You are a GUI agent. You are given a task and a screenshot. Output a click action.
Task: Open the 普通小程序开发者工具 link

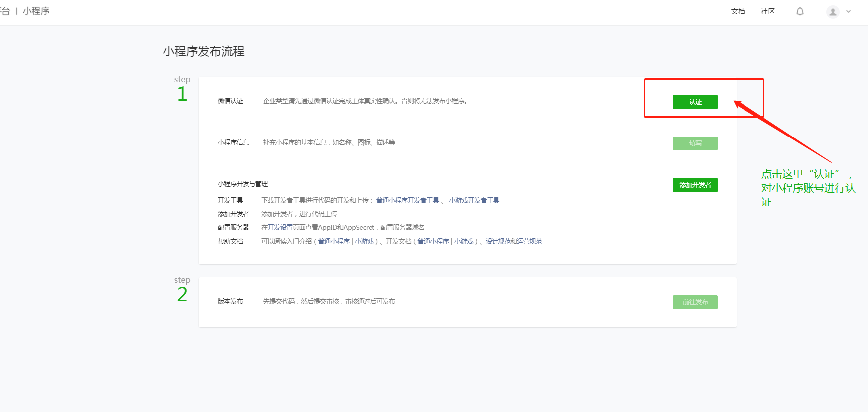[407, 200]
